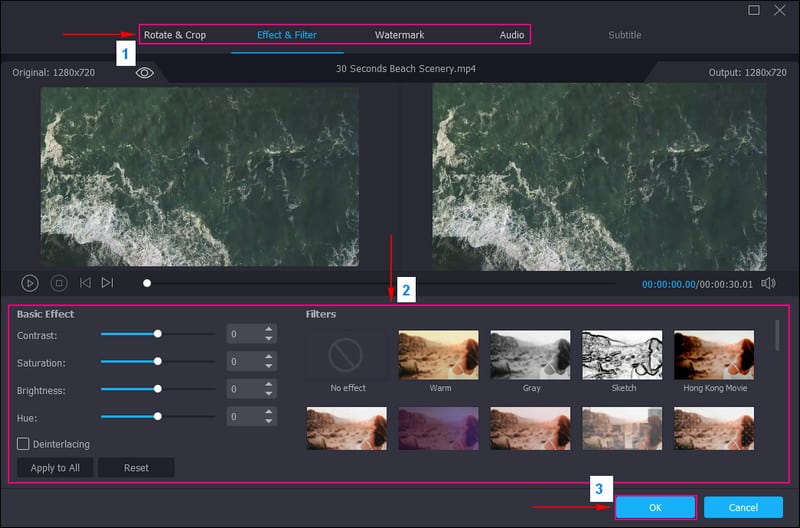Jump to the previous frame
The width and height of the screenshot is (800, 528).
[x=85, y=283]
